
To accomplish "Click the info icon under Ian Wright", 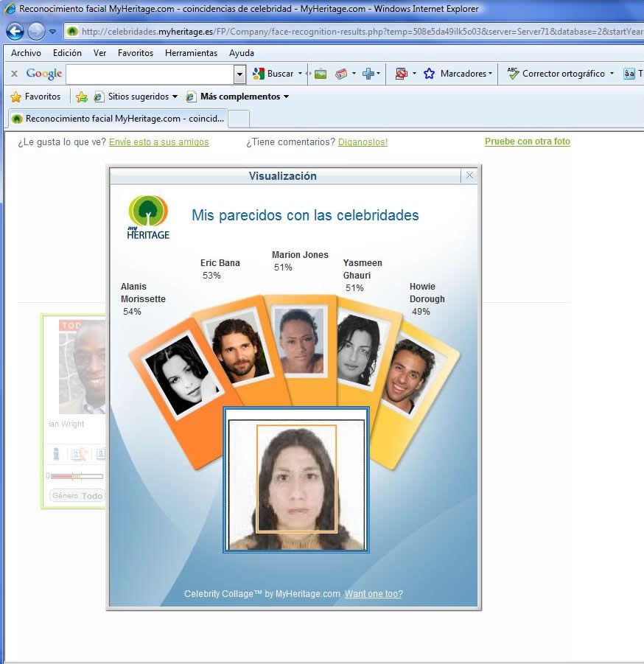I will (56, 454).
